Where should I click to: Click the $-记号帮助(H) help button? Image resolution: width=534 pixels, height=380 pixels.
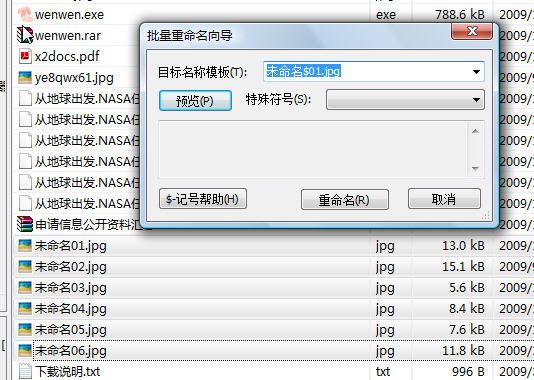tap(203, 199)
